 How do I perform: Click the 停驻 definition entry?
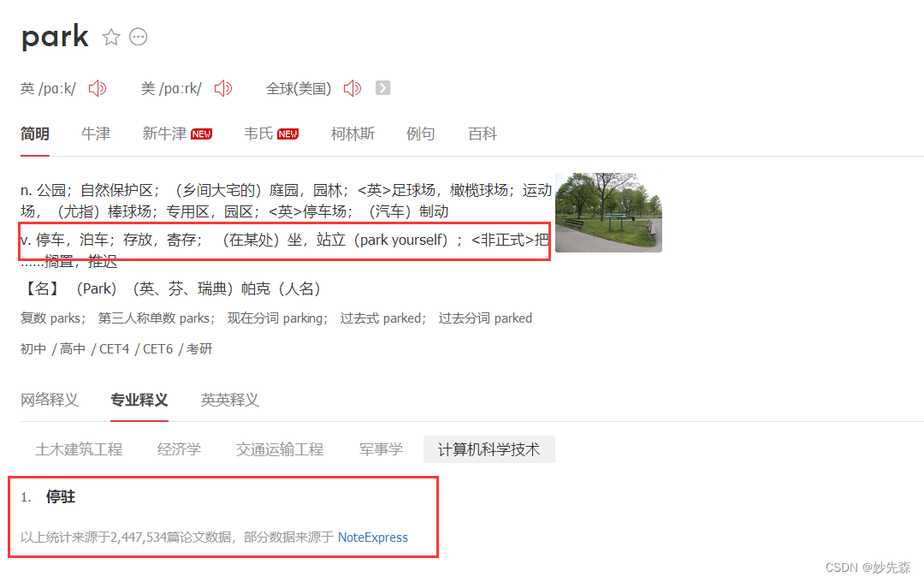(x=61, y=497)
